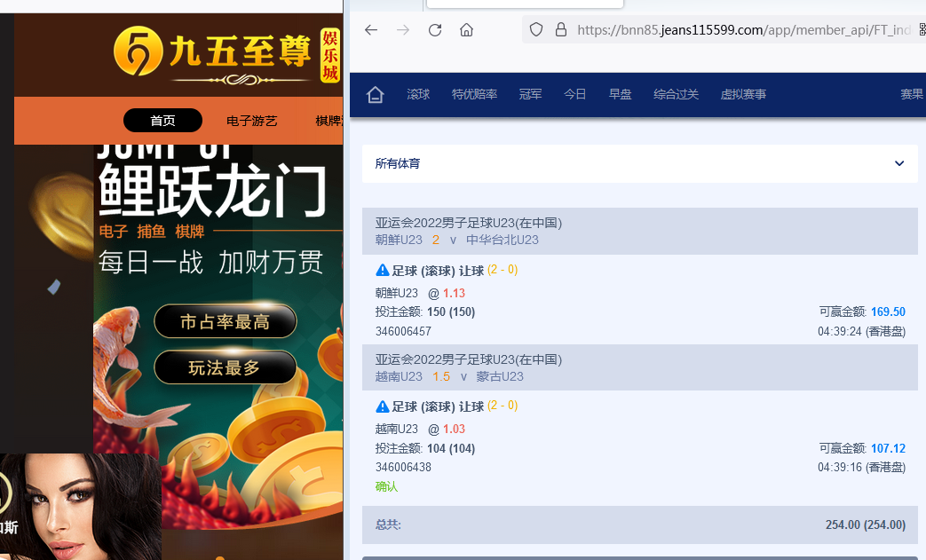Click the browser home icon
This screenshot has width=926, height=560.
[x=466, y=30]
